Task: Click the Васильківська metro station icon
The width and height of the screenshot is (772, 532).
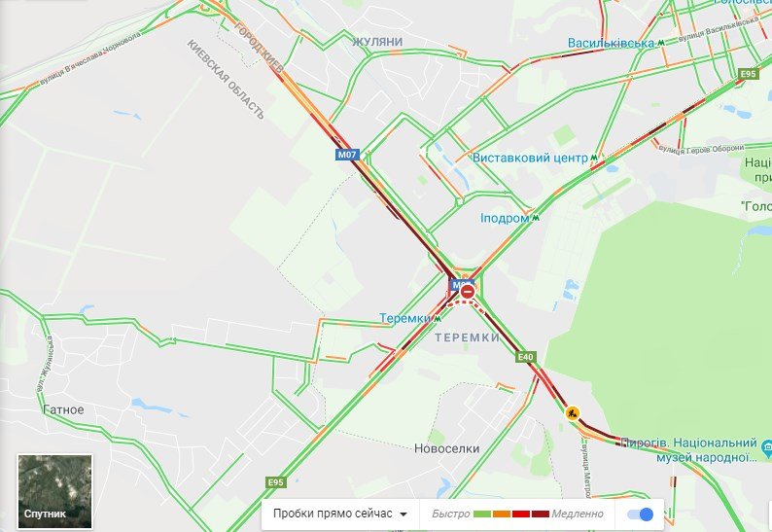Action: click(661, 43)
